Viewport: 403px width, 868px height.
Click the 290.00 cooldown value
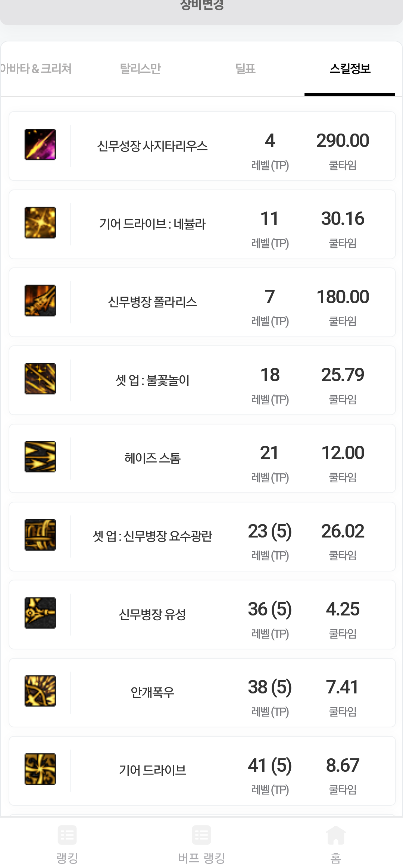click(343, 141)
